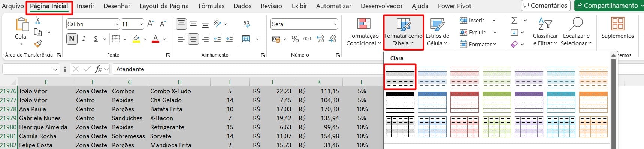Expand the Inserir dropdown arrow

click(x=494, y=20)
